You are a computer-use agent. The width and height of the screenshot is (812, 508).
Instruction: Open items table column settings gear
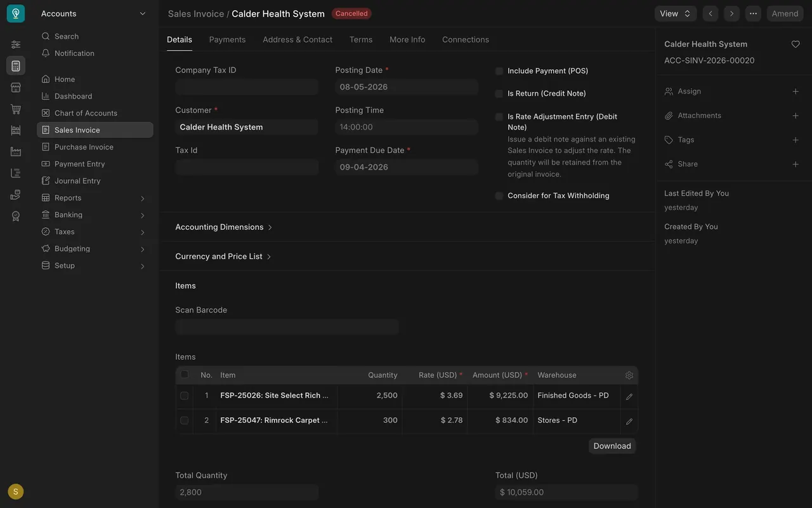click(629, 375)
